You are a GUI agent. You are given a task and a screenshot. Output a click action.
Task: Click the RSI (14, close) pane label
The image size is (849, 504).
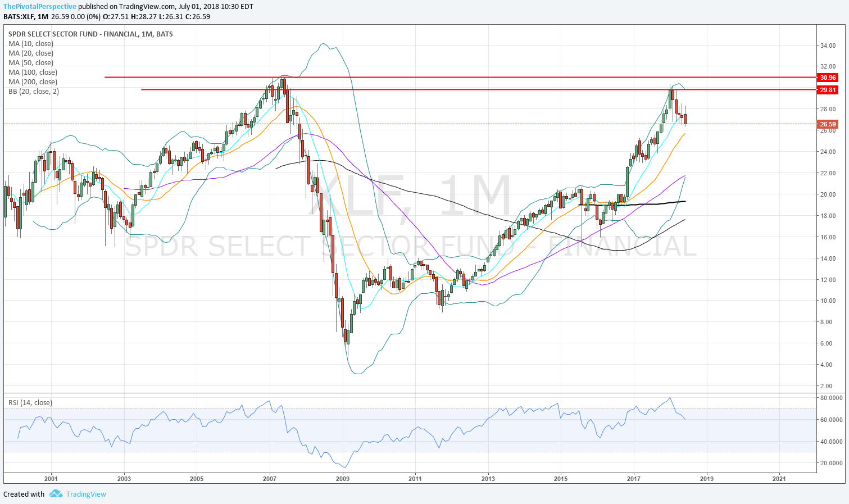tap(30, 403)
